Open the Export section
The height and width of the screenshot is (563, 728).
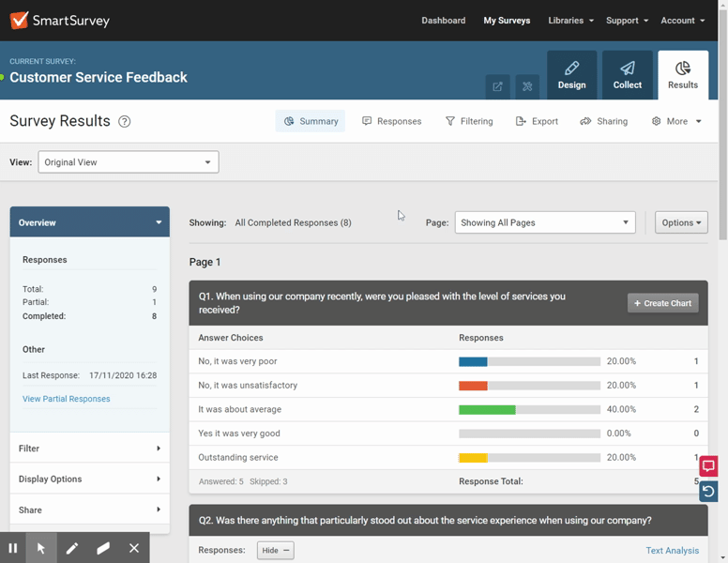537,121
